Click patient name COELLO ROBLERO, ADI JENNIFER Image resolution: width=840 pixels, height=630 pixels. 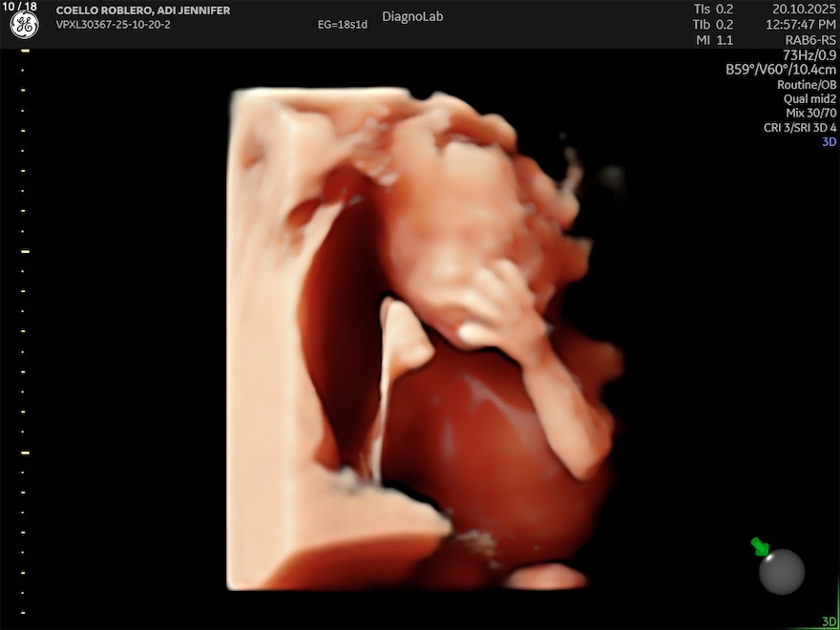pyautogui.click(x=143, y=10)
